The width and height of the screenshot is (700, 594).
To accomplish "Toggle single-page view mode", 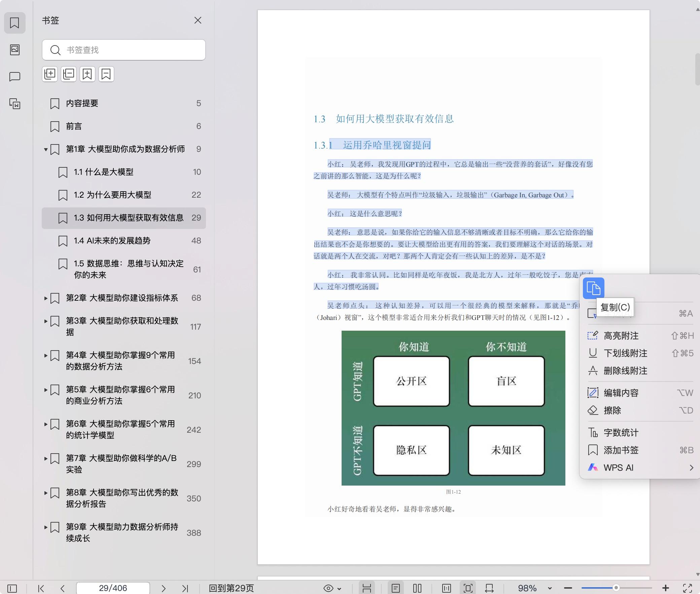I will coord(396,588).
